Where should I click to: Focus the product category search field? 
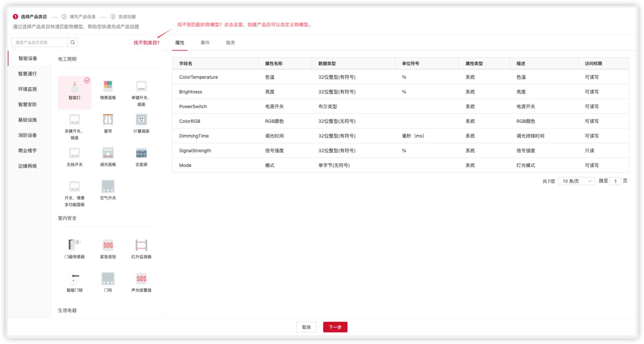[40, 43]
